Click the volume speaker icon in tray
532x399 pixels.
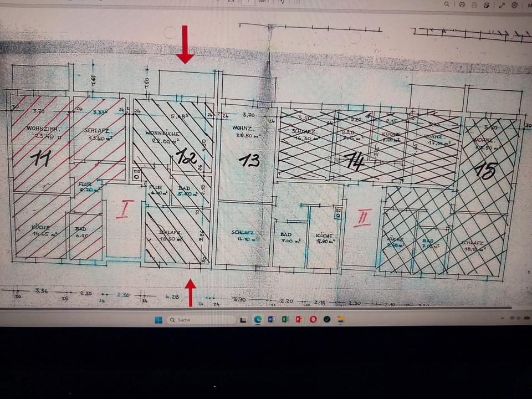point(519,319)
